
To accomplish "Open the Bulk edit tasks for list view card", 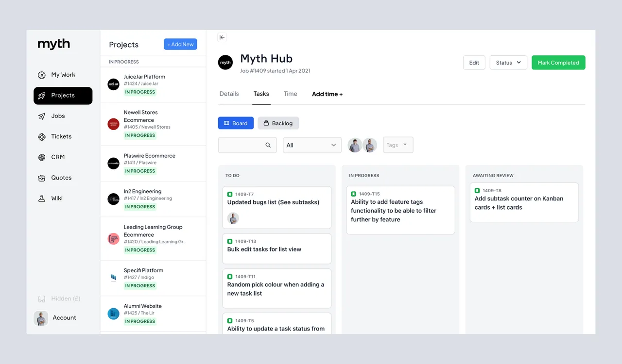I will (x=277, y=249).
